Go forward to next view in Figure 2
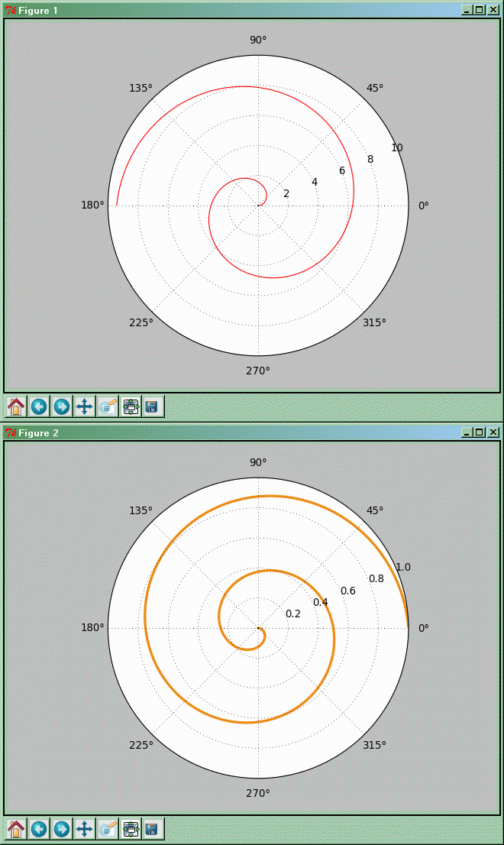This screenshot has height=845, width=504. click(62, 829)
